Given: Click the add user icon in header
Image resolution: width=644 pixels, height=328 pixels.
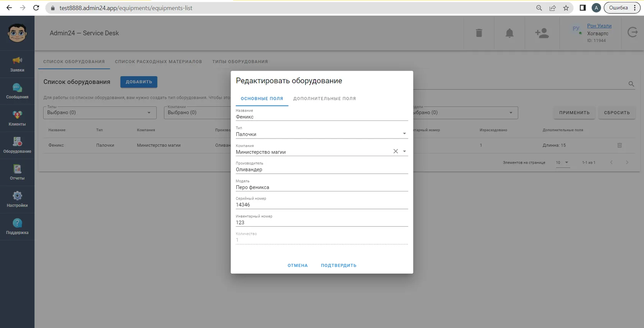Looking at the screenshot, I should 542,33.
